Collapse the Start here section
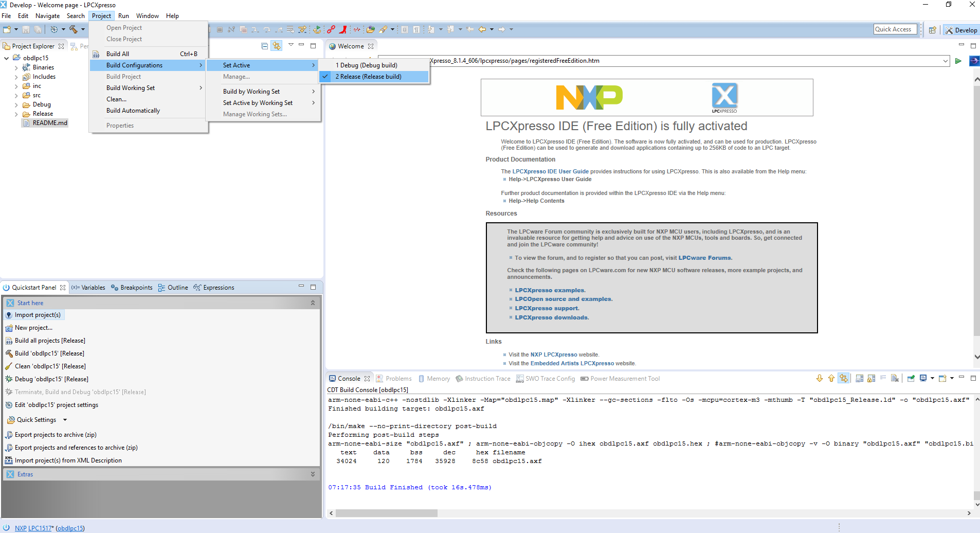The width and height of the screenshot is (980, 533). [x=313, y=303]
